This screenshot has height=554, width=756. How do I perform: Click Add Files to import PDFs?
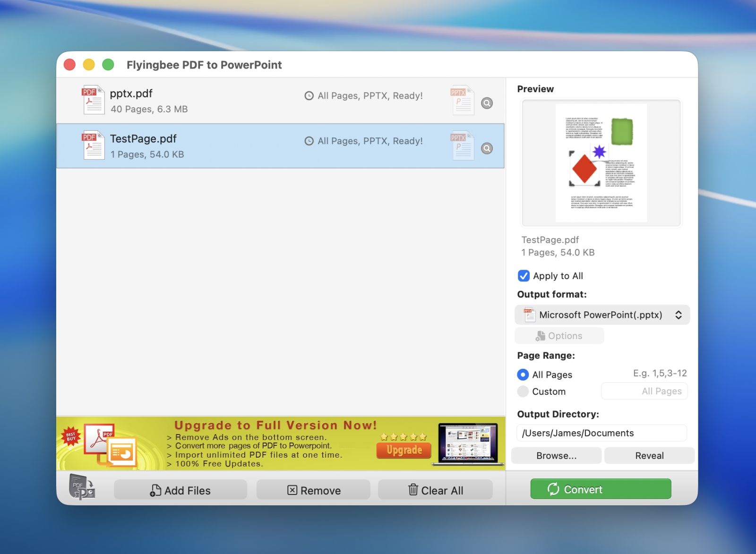tap(180, 490)
